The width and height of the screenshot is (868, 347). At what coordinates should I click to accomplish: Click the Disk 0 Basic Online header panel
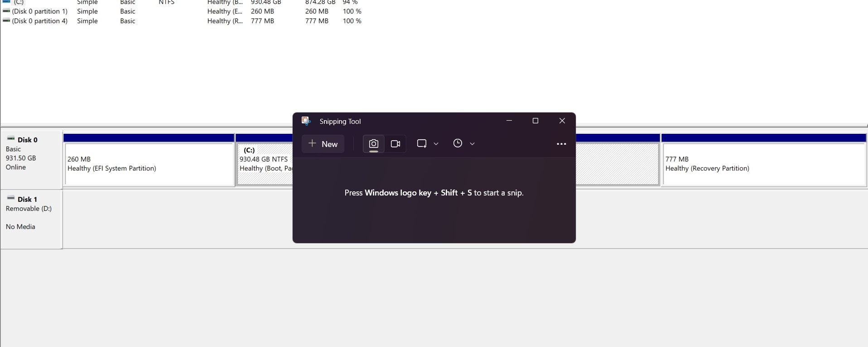(31, 160)
